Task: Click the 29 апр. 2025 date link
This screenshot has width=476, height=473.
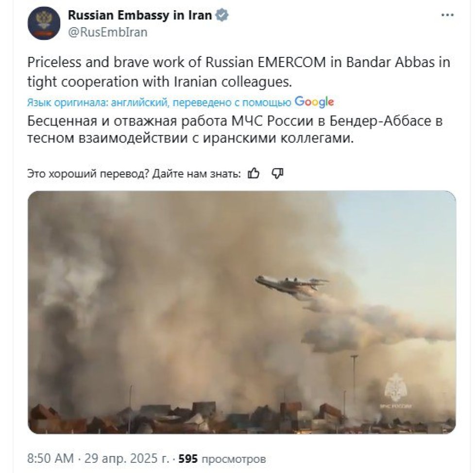Action: point(127,458)
